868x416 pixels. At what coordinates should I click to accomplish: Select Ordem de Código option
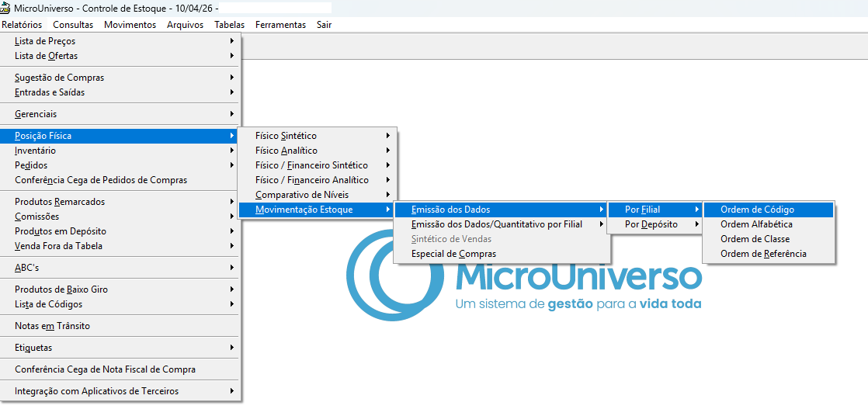[x=757, y=210]
